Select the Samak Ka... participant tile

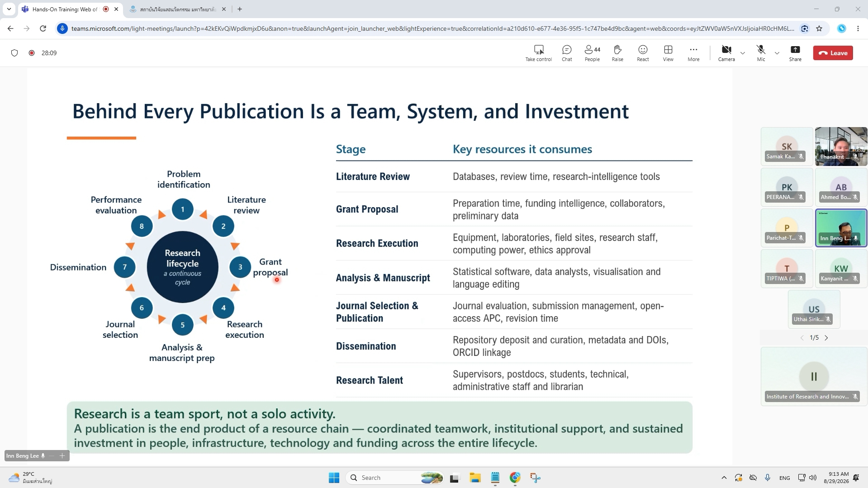pos(787,146)
